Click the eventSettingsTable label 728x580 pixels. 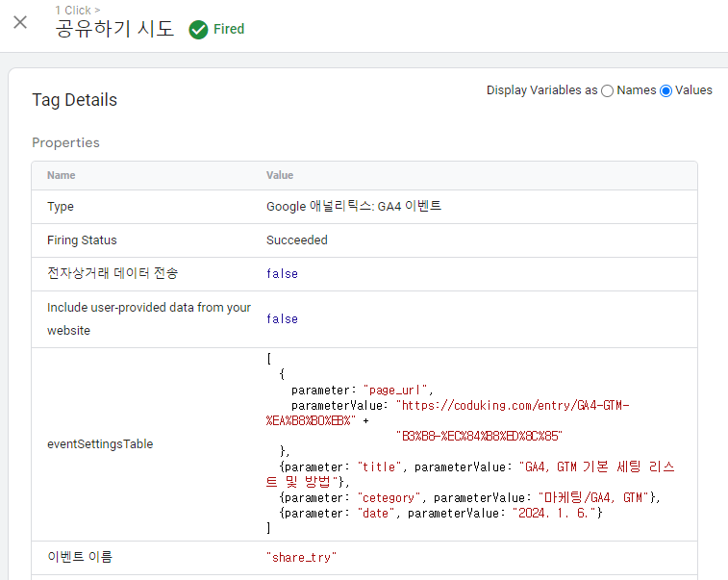[x=100, y=444]
